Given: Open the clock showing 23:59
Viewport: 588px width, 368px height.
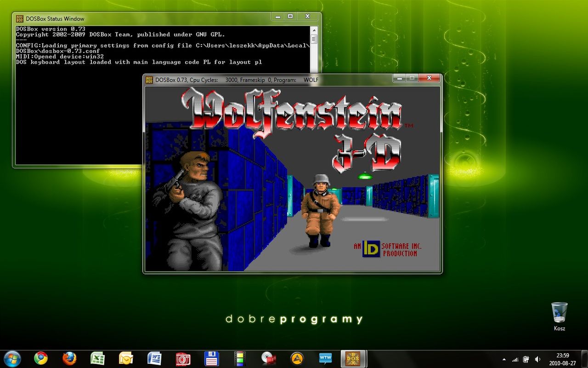Looking at the screenshot, I should click(563, 359).
